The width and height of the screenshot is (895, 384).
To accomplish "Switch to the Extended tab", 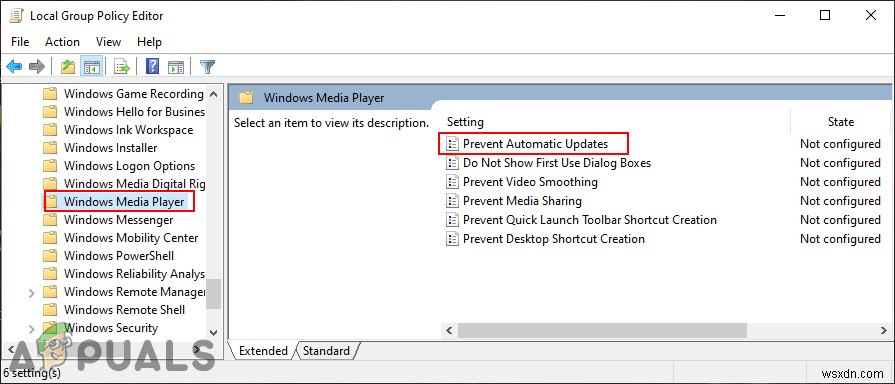I will click(x=263, y=351).
